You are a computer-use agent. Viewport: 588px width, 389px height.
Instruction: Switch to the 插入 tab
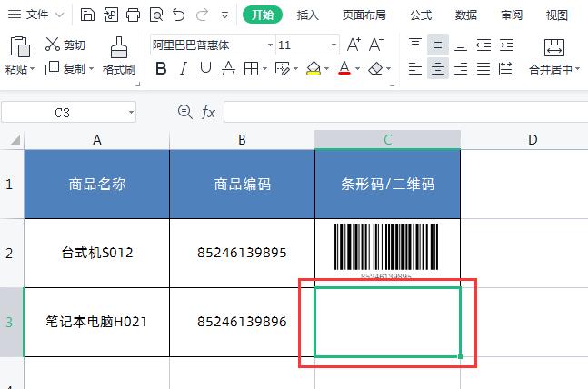pyautogui.click(x=307, y=15)
